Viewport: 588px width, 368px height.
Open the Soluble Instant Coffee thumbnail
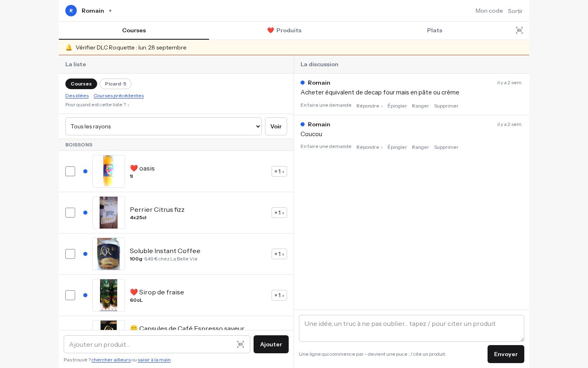pos(109,254)
